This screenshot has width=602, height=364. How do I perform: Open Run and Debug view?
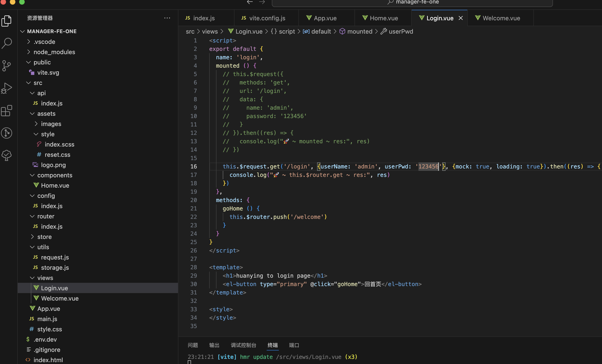7,88
